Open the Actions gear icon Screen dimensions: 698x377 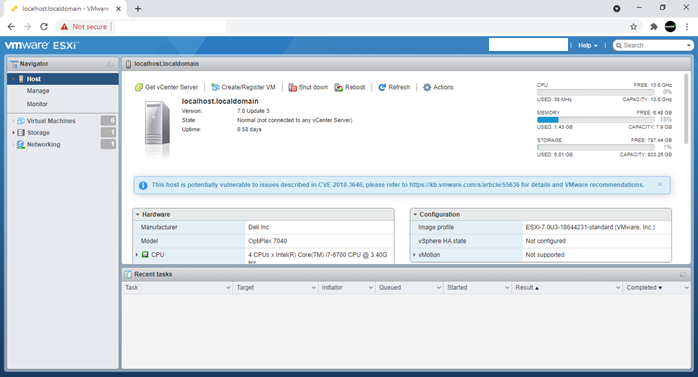[x=427, y=87]
